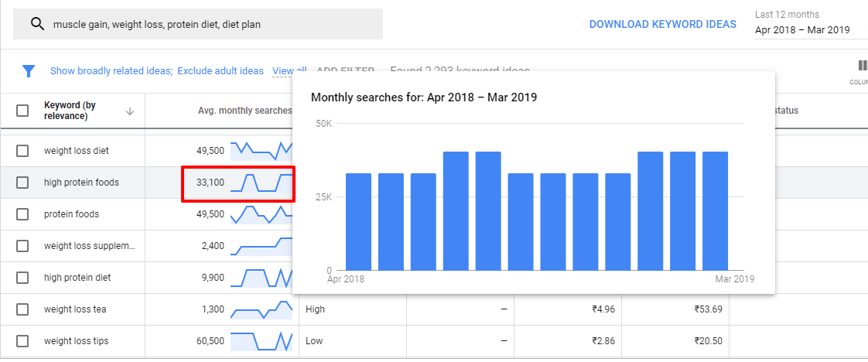Click the Low competition cell
The width and height of the screenshot is (868, 362).
click(x=314, y=341)
